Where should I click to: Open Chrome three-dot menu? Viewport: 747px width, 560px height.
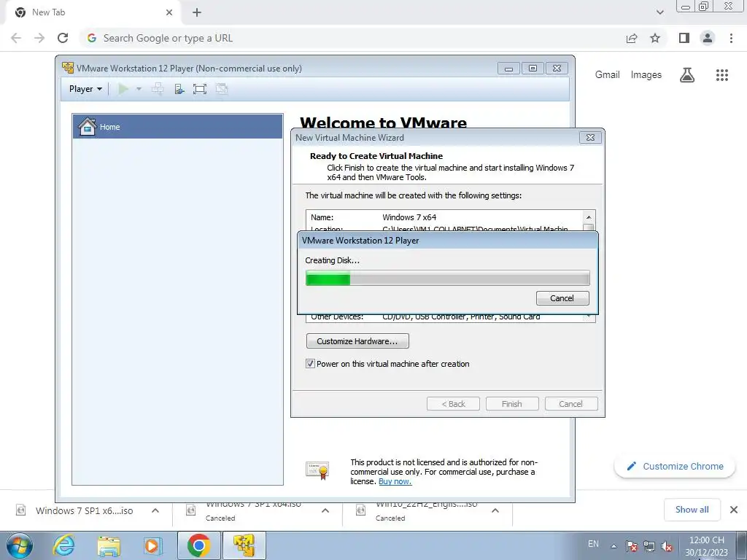tap(731, 38)
